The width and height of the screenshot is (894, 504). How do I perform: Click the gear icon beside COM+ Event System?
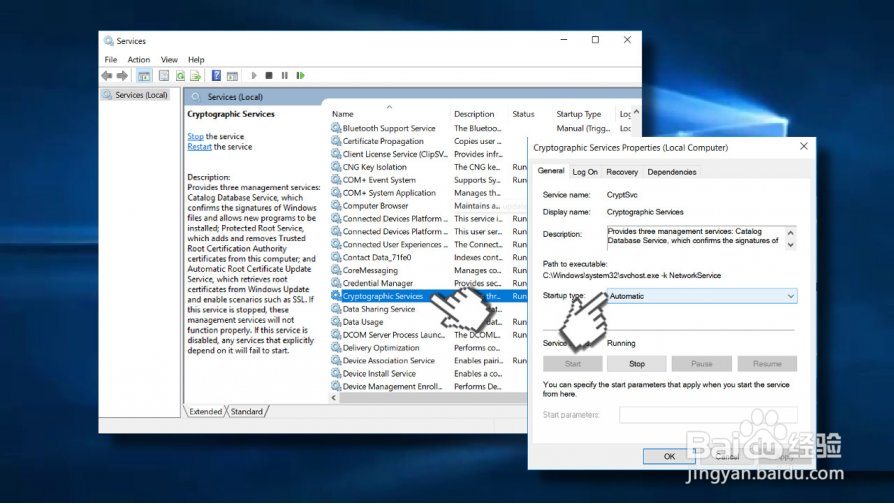pos(336,180)
